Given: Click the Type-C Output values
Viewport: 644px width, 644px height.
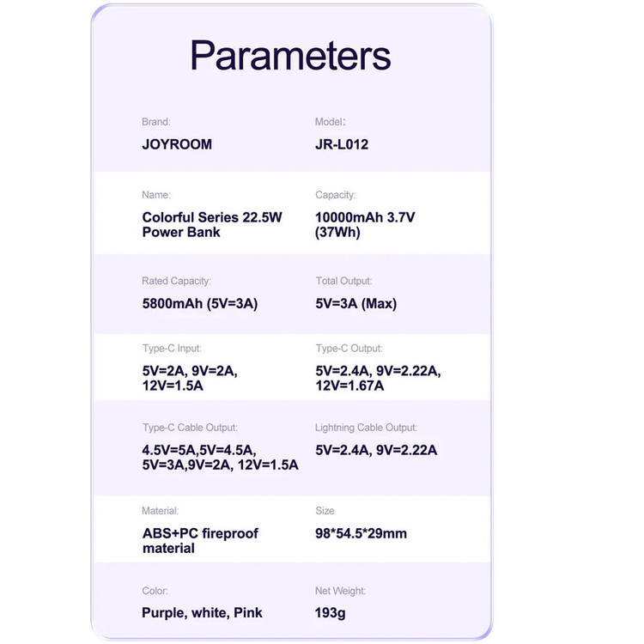Looking at the screenshot, I should click(x=378, y=378).
